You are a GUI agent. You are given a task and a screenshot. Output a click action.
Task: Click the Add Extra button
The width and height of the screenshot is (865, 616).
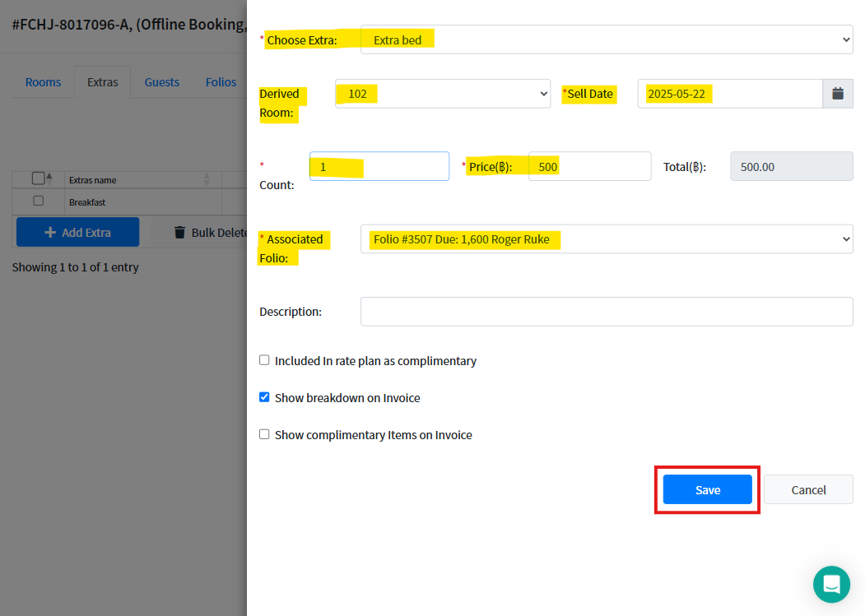pos(77,233)
